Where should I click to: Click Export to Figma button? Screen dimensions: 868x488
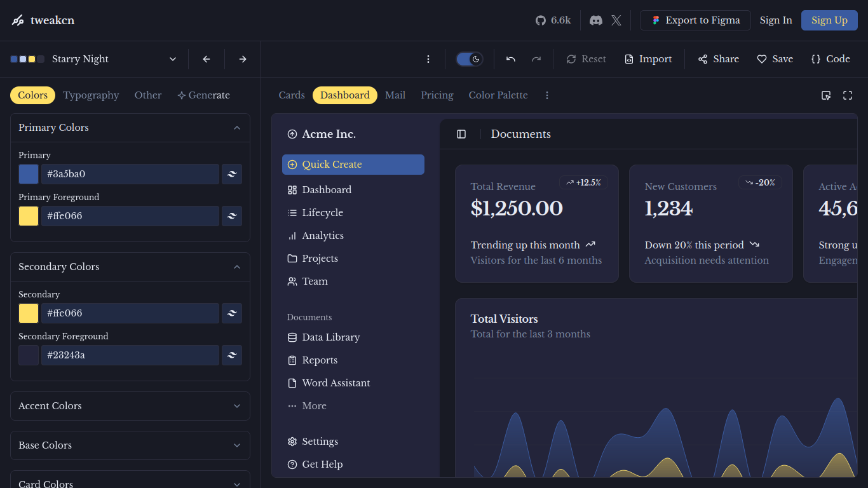click(x=695, y=20)
